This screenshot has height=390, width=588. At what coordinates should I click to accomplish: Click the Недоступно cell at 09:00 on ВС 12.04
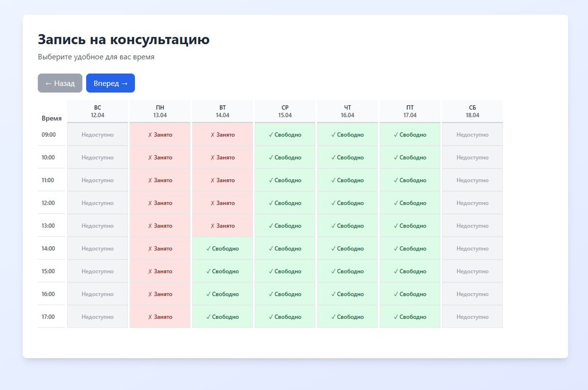pos(98,134)
